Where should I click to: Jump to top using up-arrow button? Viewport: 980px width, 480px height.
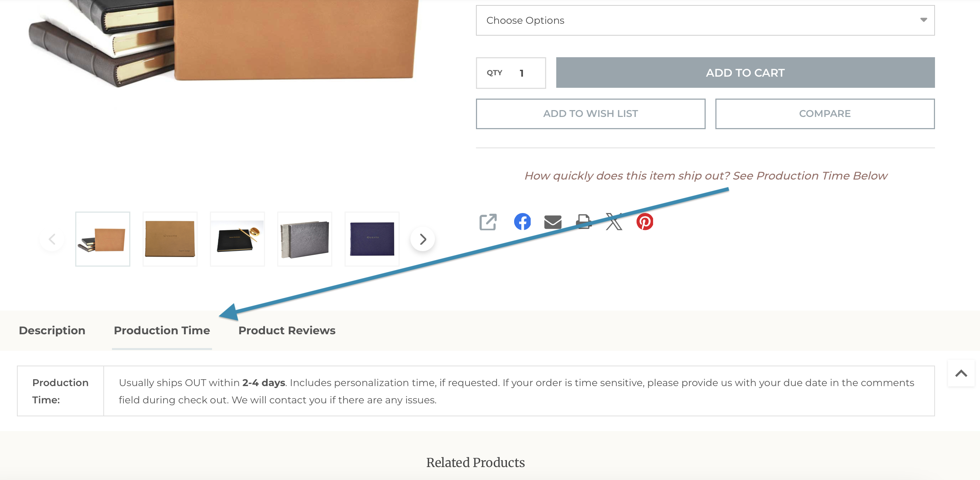961,373
